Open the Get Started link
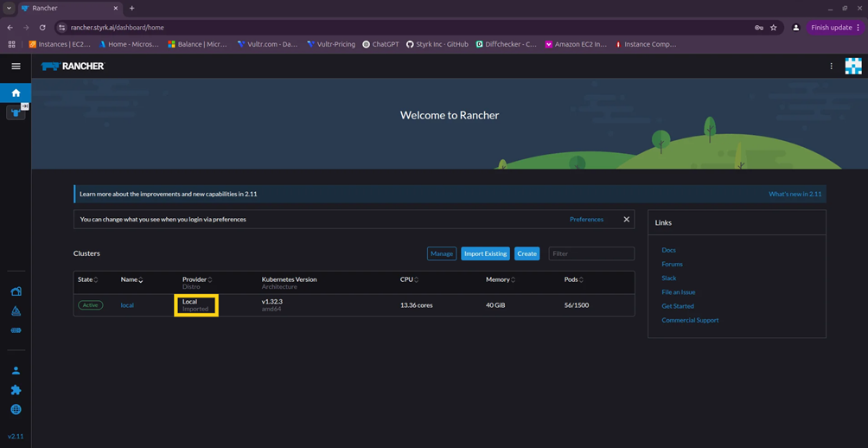This screenshot has width=868, height=448. (x=678, y=305)
